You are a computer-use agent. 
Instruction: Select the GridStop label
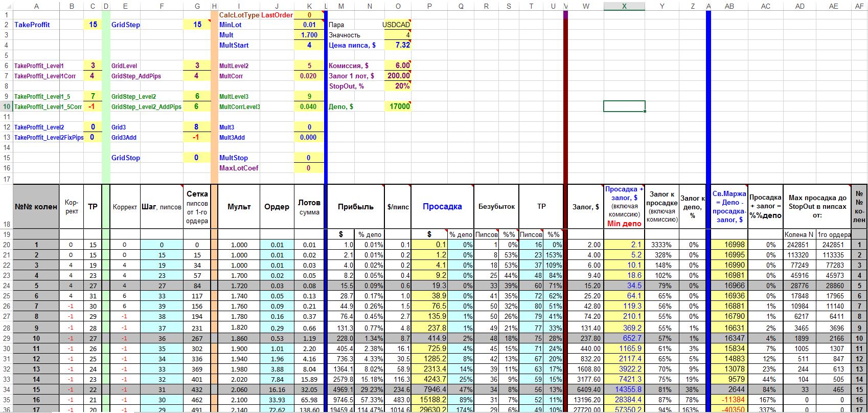(126, 158)
